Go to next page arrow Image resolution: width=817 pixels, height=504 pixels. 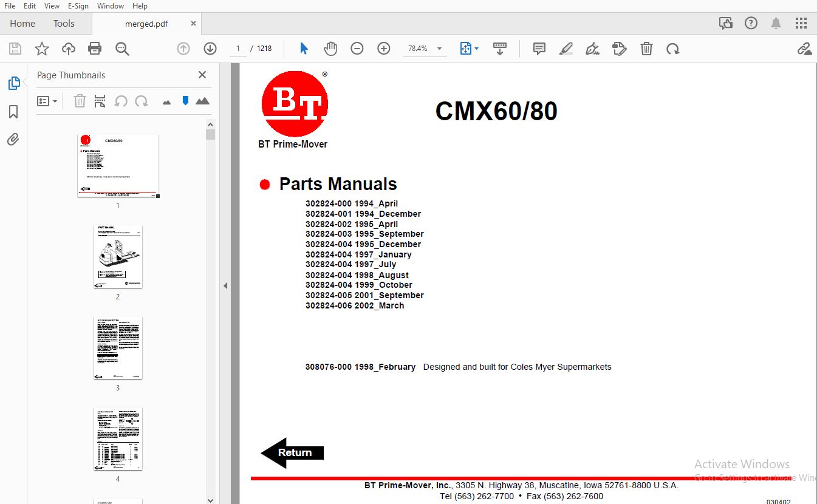tap(210, 49)
